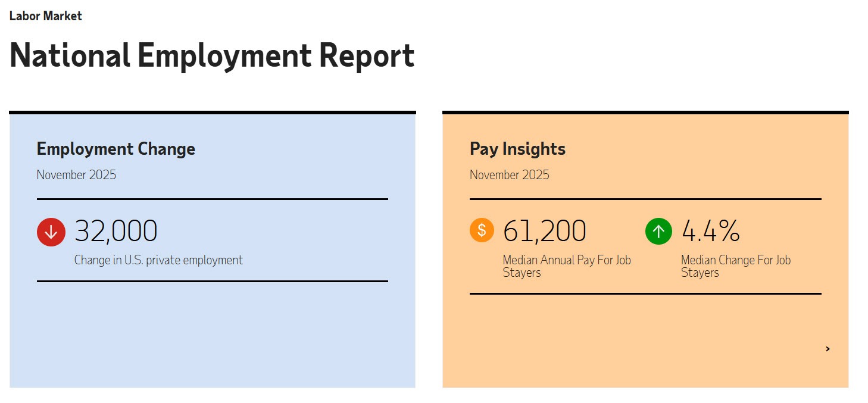This screenshot has height=403, width=868.
Task: Click November 2025 under Employment Change
Action: [76, 175]
